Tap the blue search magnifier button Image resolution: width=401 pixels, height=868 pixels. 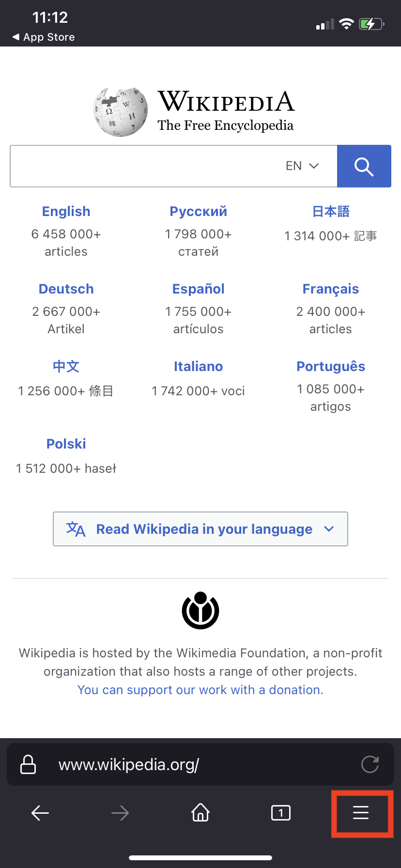coord(364,166)
